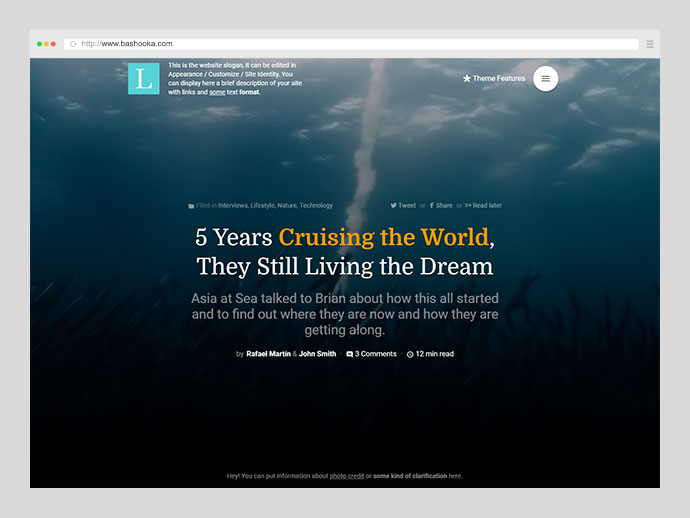The width and height of the screenshot is (690, 518).
Task: Click the Read later icon
Action: click(x=468, y=206)
